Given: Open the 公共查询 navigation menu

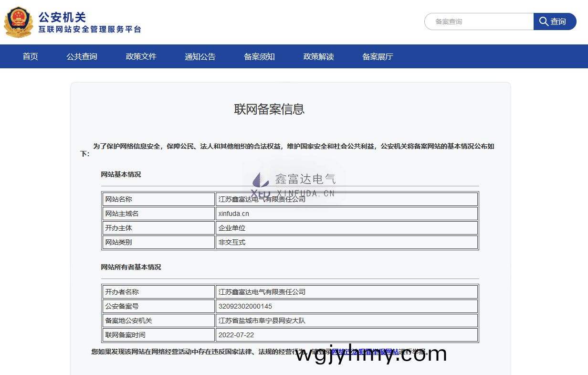Looking at the screenshot, I should pos(82,56).
